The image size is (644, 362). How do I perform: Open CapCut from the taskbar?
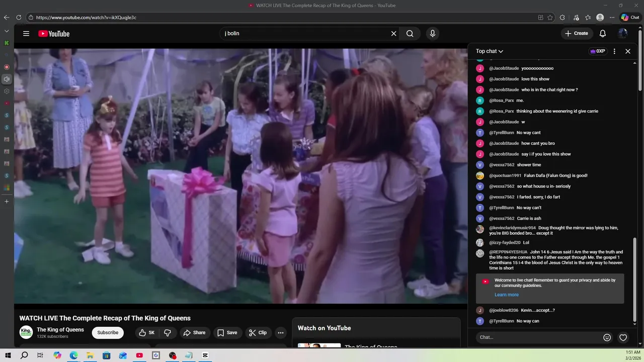coord(205,355)
